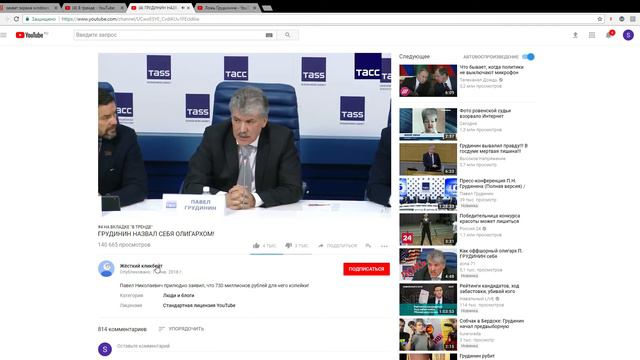640x360 pixels.
Task: Open Фото ровенской судьи video thumbnail
Action: [x=428, y=124]
